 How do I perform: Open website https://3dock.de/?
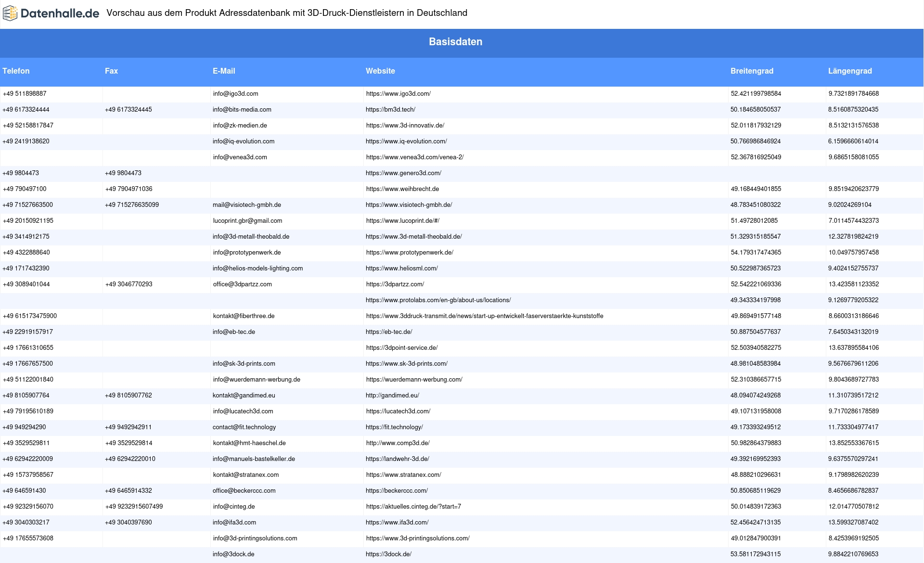coord(388,554)
